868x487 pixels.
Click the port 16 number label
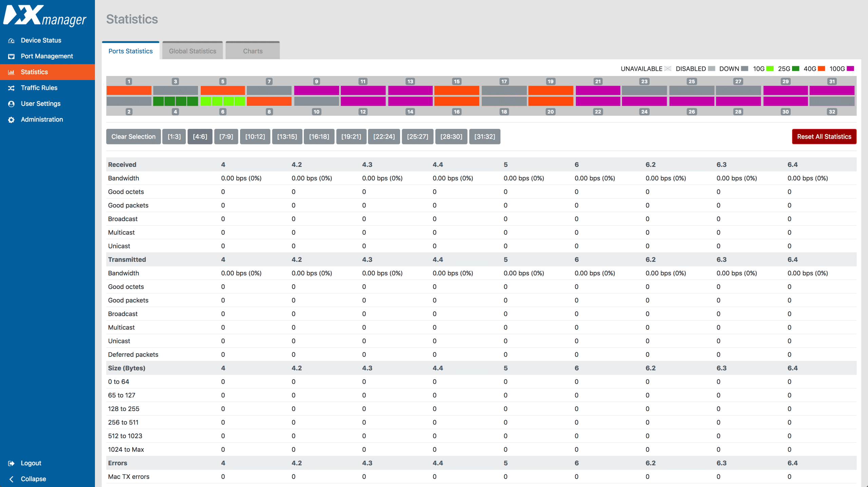[457, 112]
